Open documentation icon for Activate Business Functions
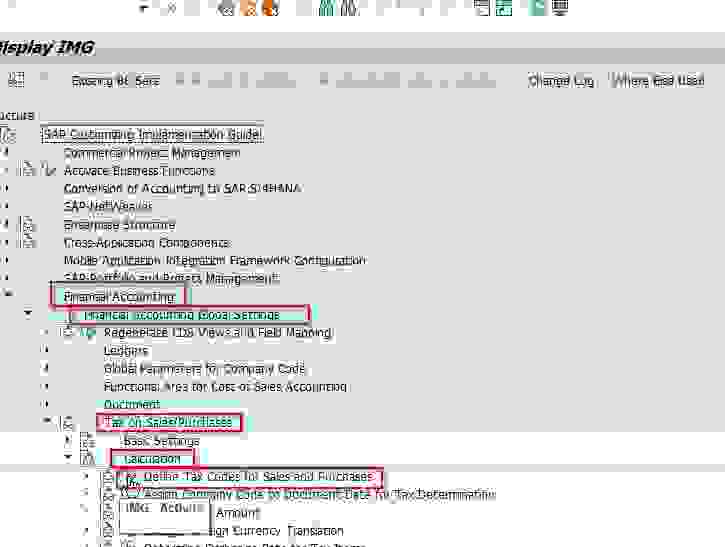725x547 pixels. tap(27, 170)
